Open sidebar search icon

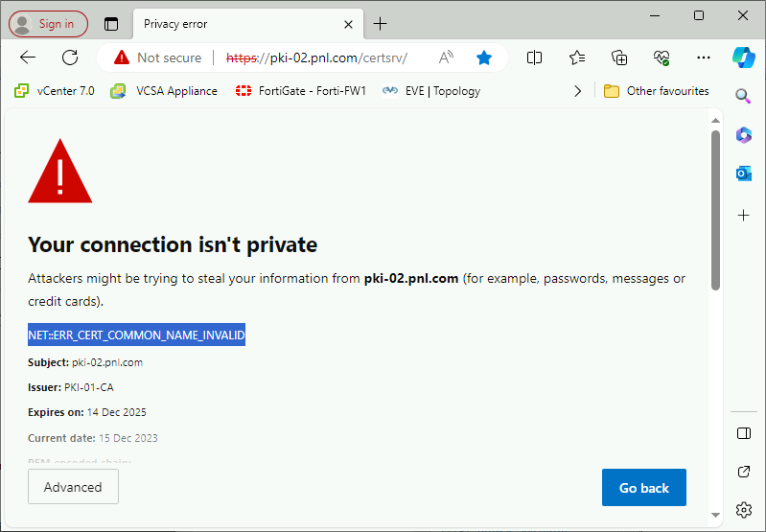click(743, 96)
